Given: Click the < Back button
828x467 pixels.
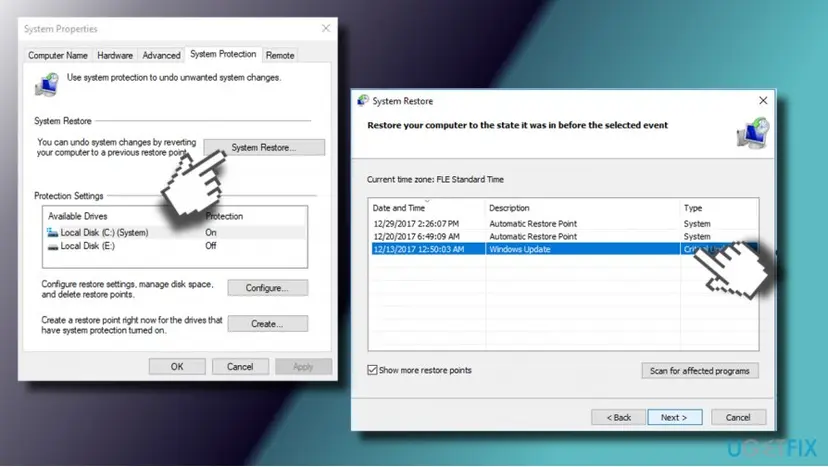Looking at the screenshot, I should pyautogui.click(x=618, y=417).
